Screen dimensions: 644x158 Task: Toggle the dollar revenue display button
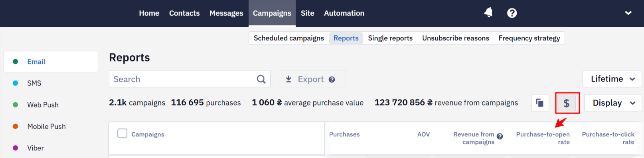click(x=566, y=103)
